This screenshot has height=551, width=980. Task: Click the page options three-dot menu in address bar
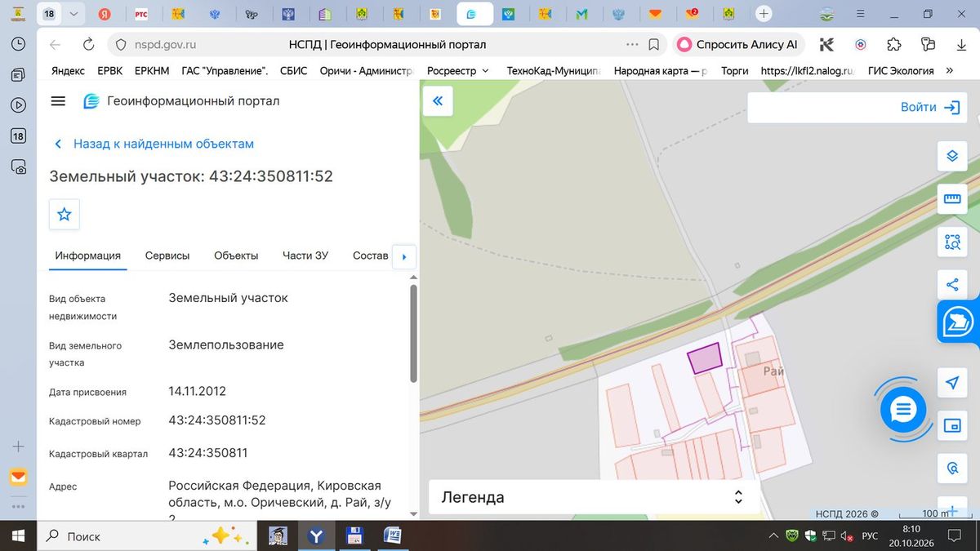(632, 45)
